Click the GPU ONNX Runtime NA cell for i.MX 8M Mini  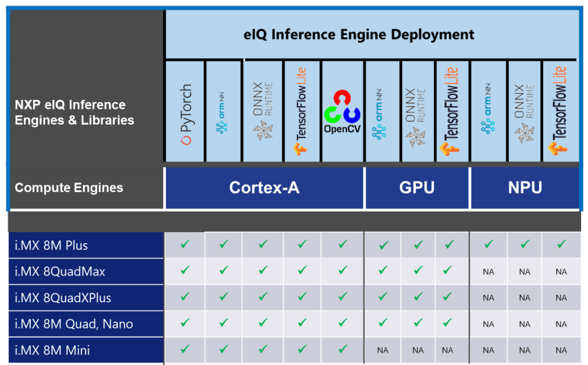(x=418, y=351)
